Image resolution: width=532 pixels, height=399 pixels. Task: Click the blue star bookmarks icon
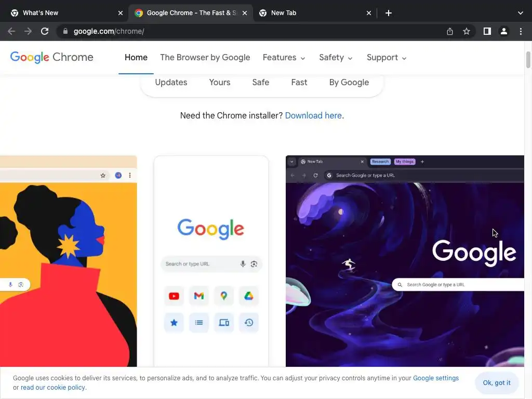click(174, 323)
